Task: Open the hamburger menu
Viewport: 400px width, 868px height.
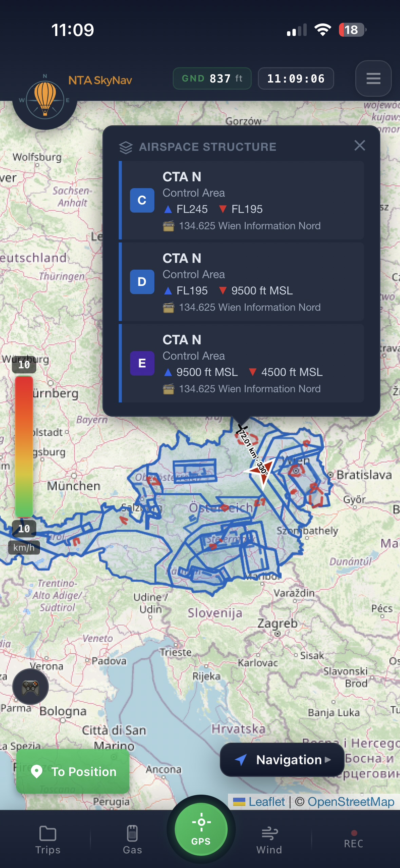Action: (x=373, y=78)
